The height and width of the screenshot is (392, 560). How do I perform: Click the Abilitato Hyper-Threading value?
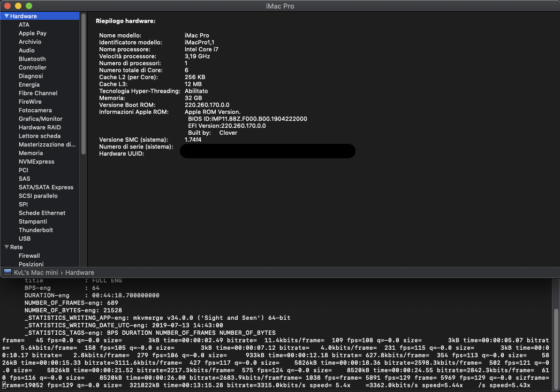(x=196, y=91)
